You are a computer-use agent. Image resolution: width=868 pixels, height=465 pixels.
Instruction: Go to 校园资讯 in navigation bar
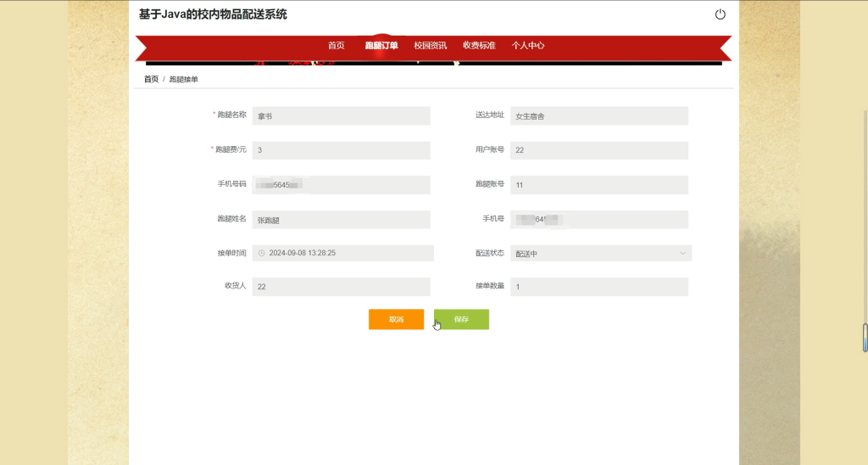(430, 46)
